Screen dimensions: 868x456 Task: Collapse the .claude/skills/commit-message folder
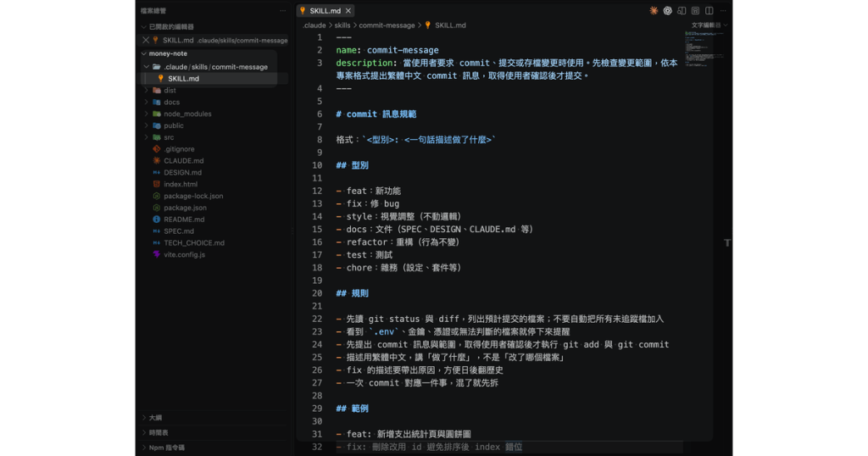pos(147,66)
